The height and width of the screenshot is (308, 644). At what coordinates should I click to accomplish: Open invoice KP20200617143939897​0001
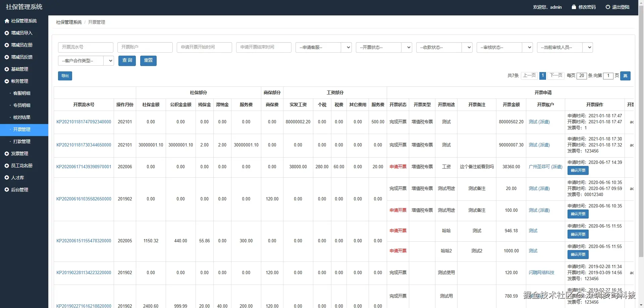pos(84,167)
